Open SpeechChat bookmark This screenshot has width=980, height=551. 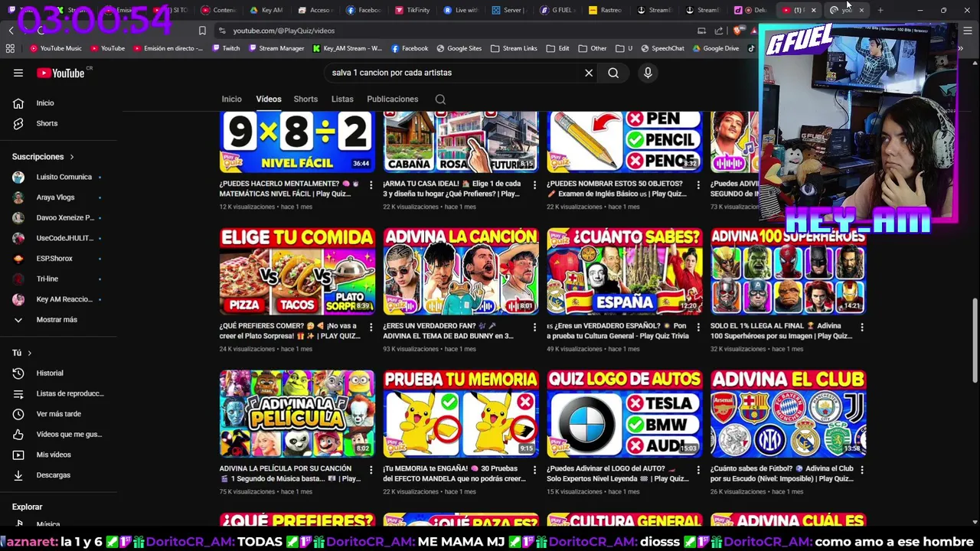(x=663, y=48)
